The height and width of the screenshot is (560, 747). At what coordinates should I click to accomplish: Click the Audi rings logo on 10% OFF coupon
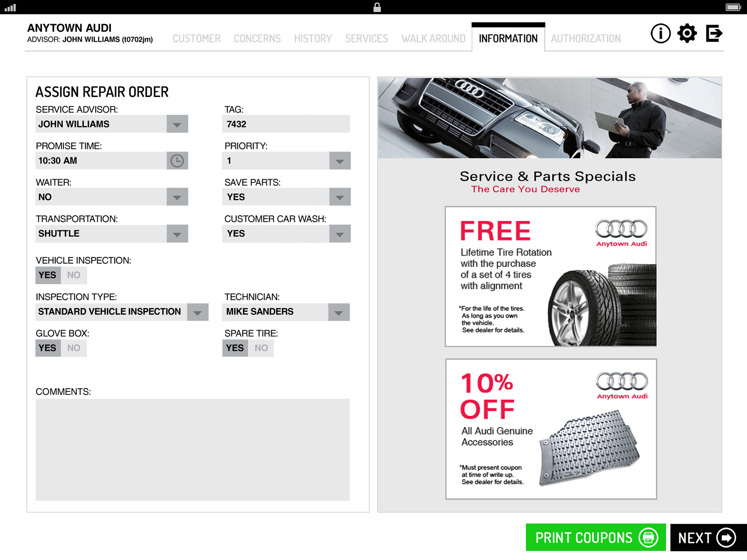pyautogui.click(x=622, y=381)
